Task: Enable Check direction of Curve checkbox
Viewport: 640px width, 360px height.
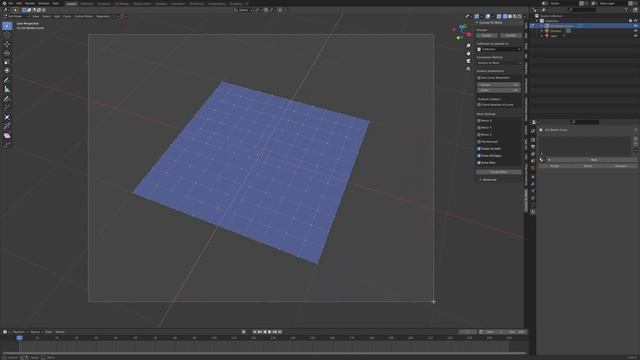Action: click(x=479, y=104)
